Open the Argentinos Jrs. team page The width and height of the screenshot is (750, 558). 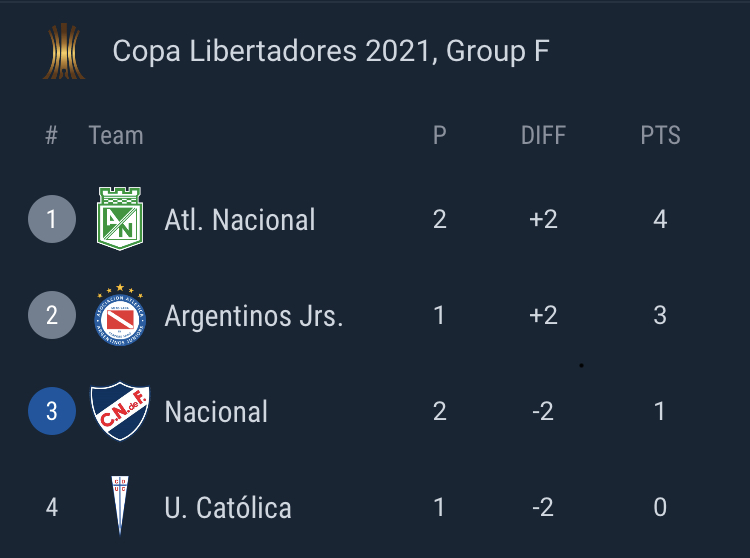(x=254, y=317)
